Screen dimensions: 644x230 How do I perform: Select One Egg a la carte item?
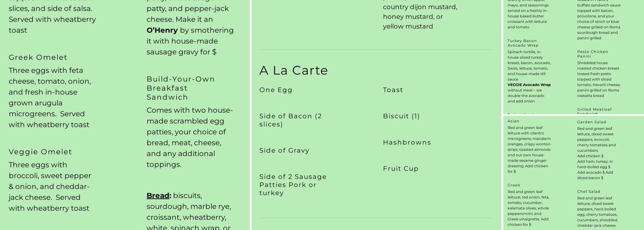(x=276, y=90)
